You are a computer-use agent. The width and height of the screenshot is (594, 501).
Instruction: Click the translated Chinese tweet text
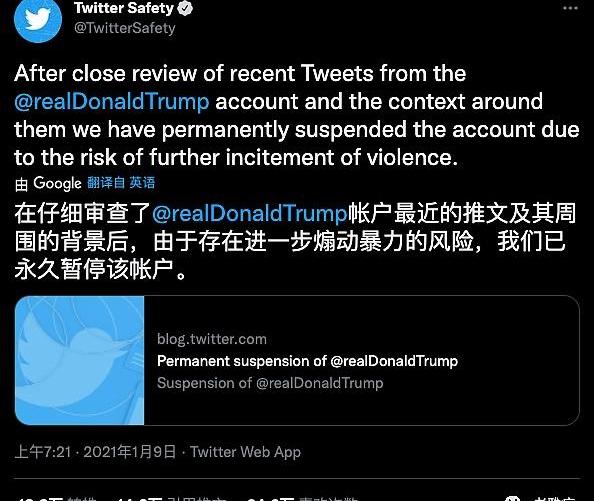(295, 241)
